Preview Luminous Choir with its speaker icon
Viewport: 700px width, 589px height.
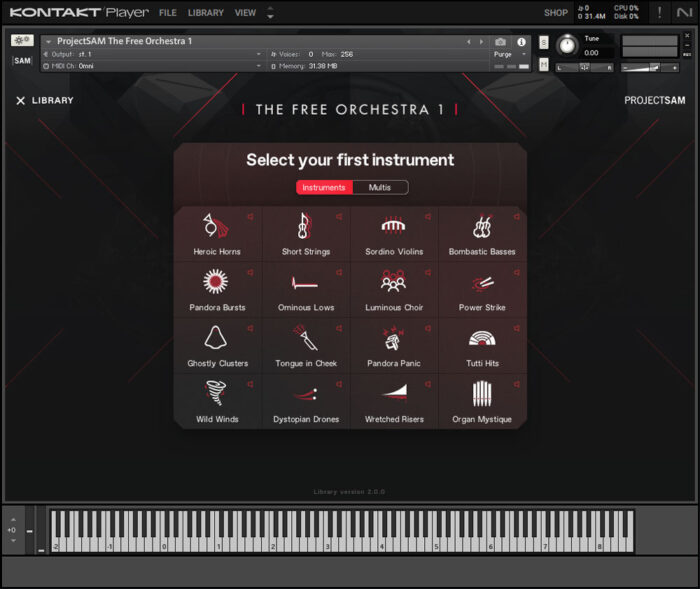point(428,272)
